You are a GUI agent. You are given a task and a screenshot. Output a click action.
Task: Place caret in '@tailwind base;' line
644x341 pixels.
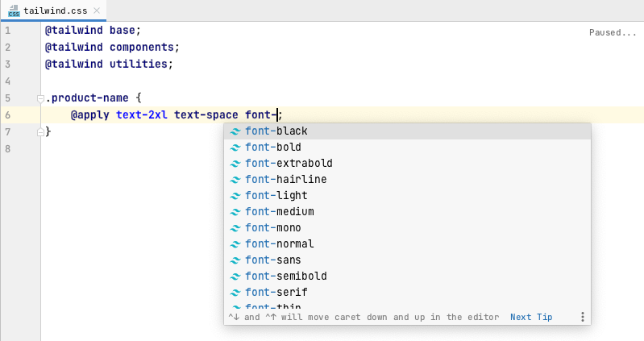[x=93, y=31]
